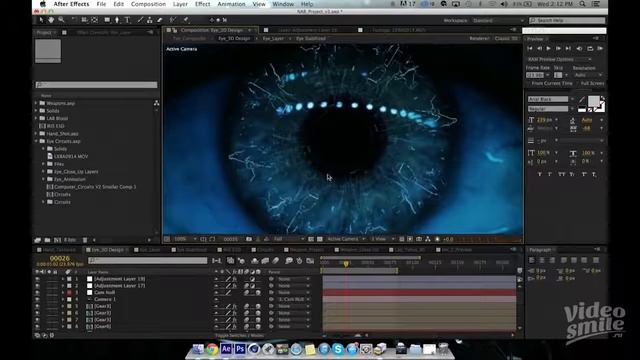The image size is (640, 360).
Task: Select the Pen tool
Action: tap(117, 20)
